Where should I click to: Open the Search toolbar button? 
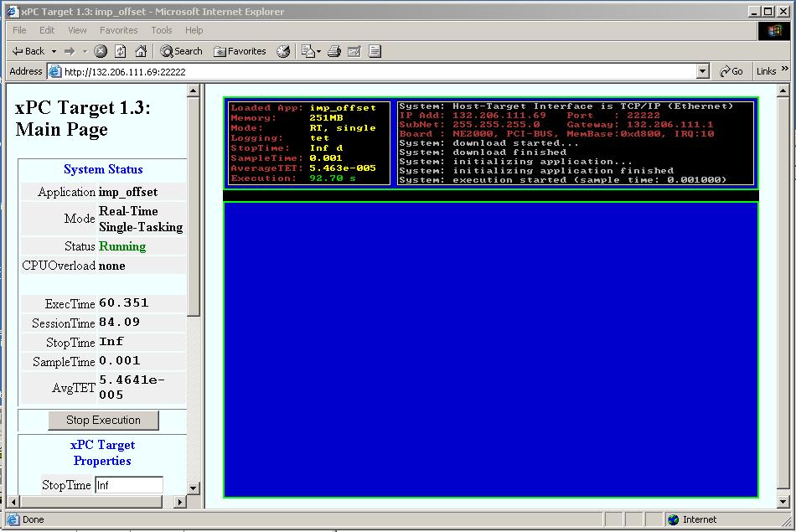(x=181, y=51)
